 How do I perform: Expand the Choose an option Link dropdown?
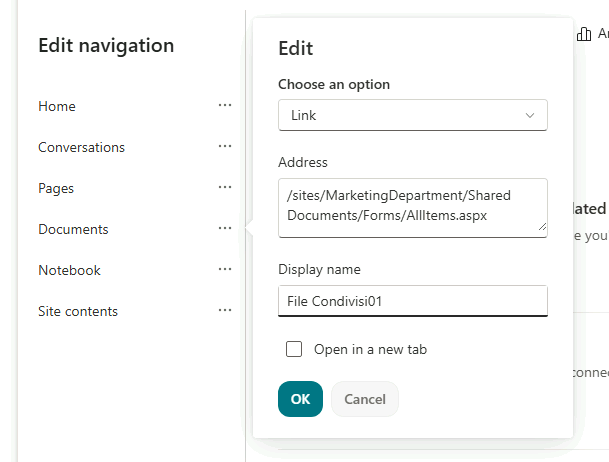click(x=413, y=115)
